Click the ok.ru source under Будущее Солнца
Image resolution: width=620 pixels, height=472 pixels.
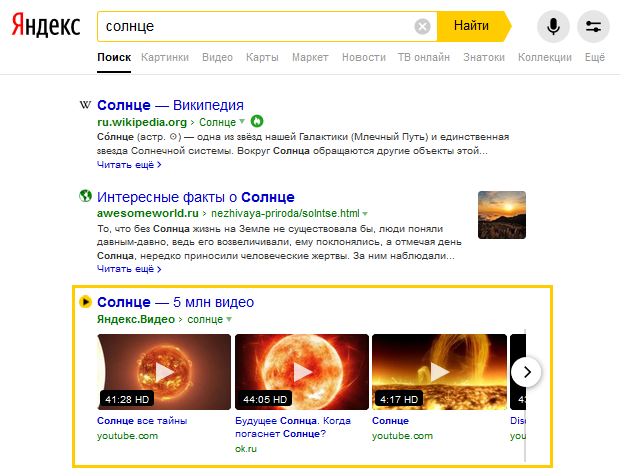(246, 449)
